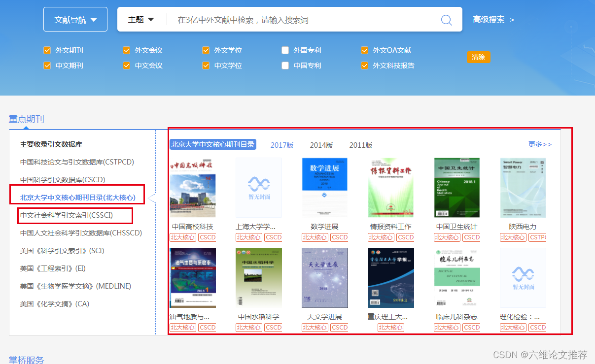Open the 临床儿科杂志 journal cover
595x364 pixels.
click(x=457, y=278)
